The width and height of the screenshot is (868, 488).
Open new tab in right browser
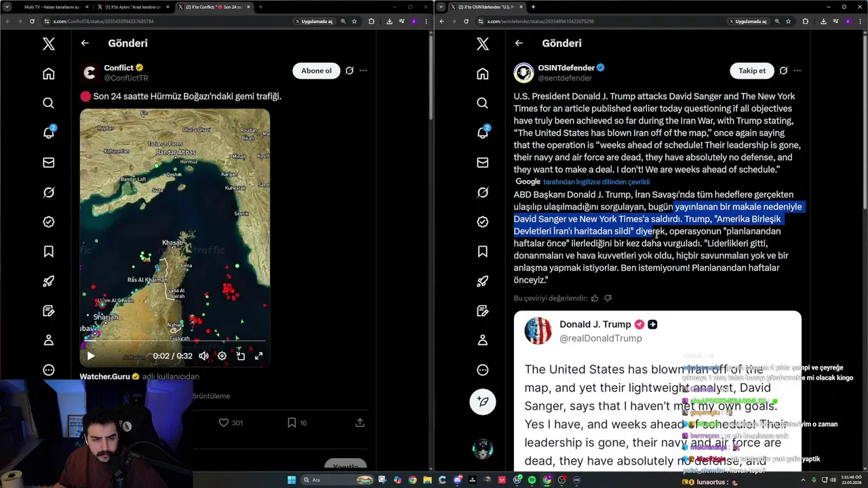[x=533, y=7]
